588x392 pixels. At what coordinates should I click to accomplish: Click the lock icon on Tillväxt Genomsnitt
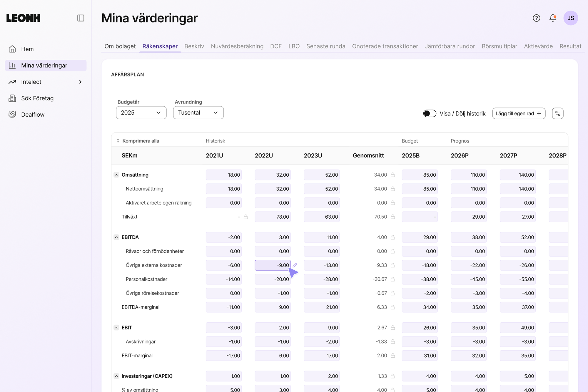(393, 217)
